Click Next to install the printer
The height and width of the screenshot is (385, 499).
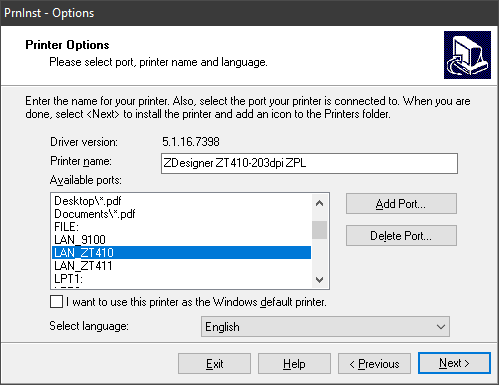pos(454,363)
